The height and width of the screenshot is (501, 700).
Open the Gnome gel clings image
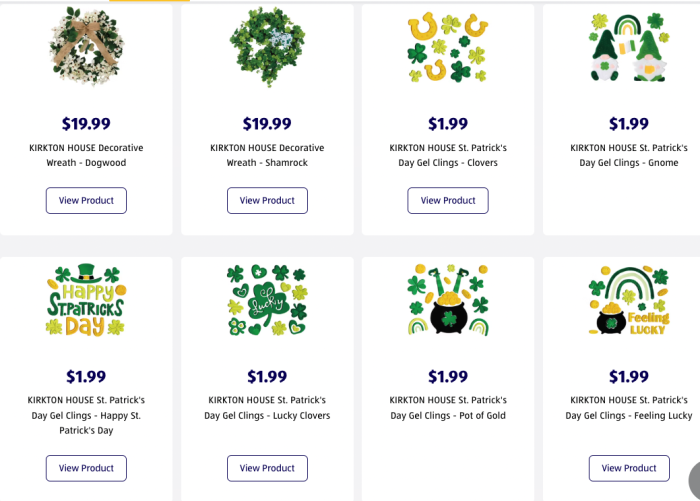[x=628, y=46]
